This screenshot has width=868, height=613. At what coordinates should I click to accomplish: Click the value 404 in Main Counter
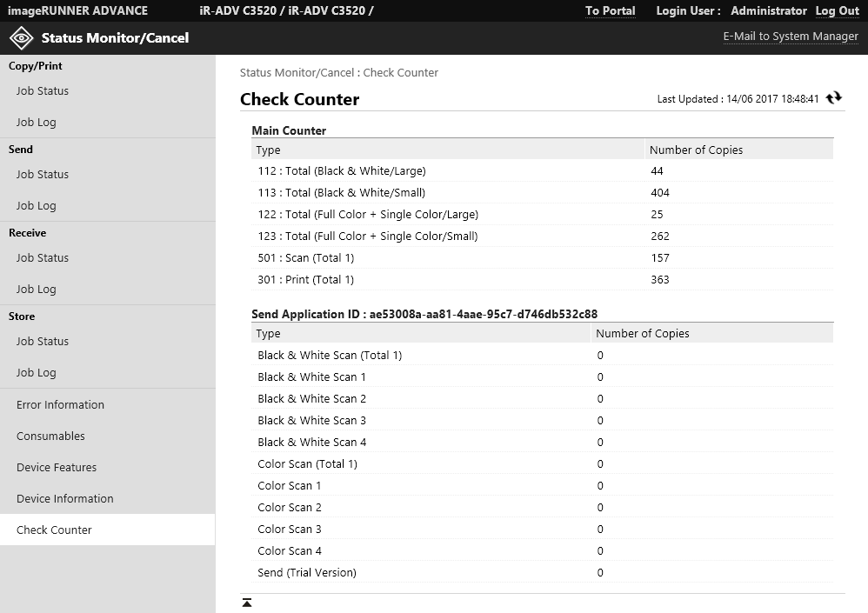click(x=660, y=192)
